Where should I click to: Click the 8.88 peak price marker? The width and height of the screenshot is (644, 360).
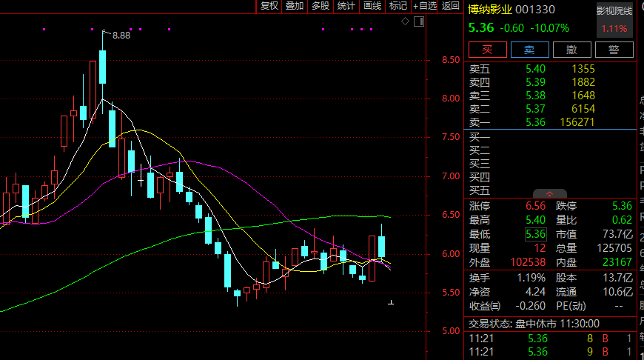point(121,36)
